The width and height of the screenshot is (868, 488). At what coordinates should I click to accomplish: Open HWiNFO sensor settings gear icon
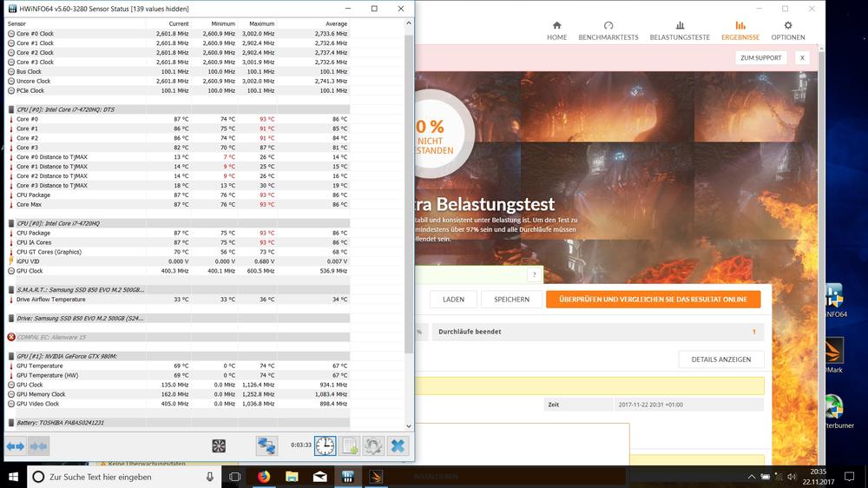pyautogui.click(x=373, y=445)
